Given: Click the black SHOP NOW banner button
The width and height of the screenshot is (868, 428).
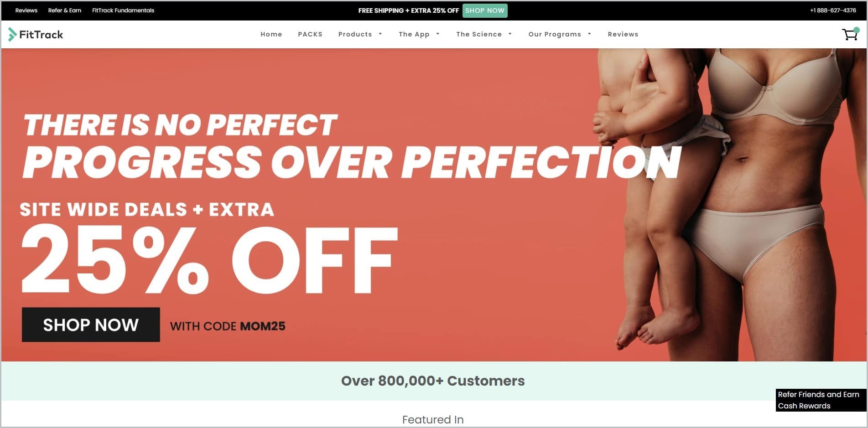Looking at the screenshot, I should [91, 325].
